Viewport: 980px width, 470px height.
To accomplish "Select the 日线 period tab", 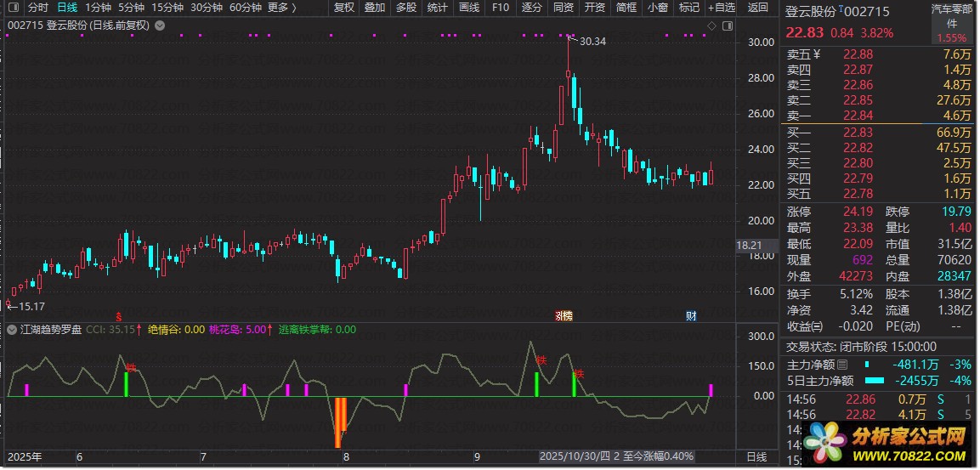I will [67, 8].
